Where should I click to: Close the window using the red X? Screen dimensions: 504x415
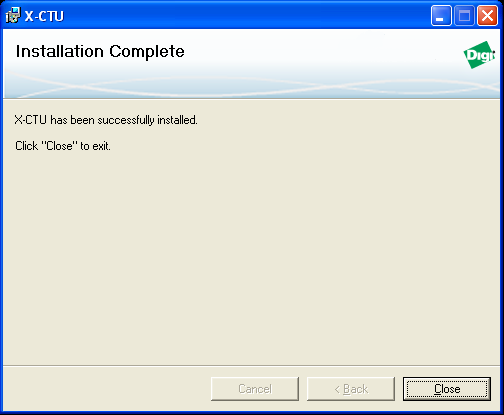(x=487, y=15)
